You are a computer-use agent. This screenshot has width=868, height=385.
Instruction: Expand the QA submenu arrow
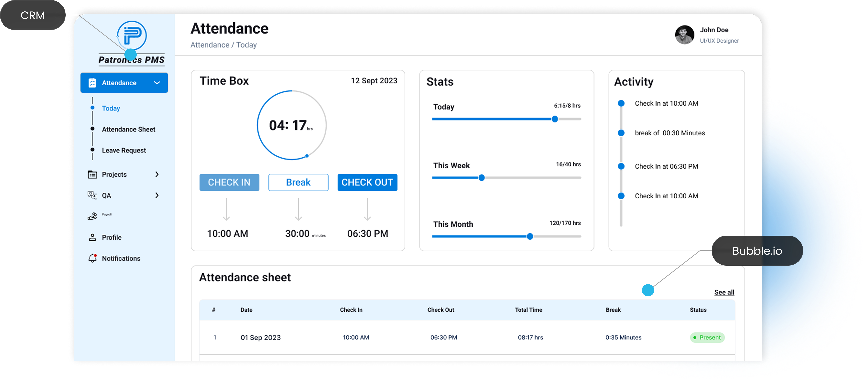coord(157,195)
